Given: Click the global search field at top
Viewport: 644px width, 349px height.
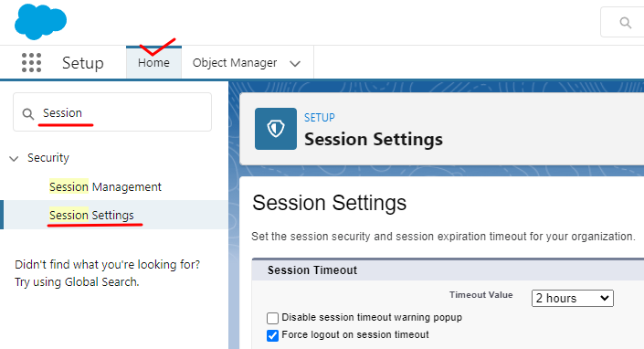Looking at the screenshot, I should click(x=622, y=23).
